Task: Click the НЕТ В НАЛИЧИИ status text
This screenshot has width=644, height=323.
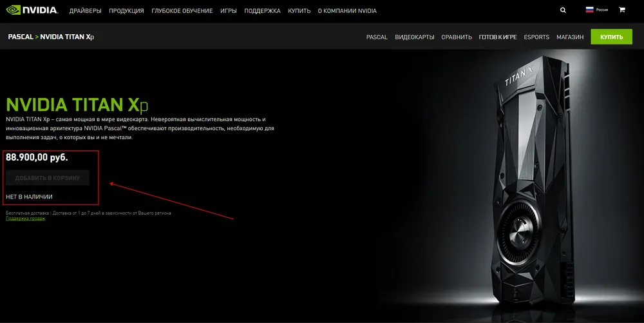Action: pyautogui.click(x=29, y=197)
